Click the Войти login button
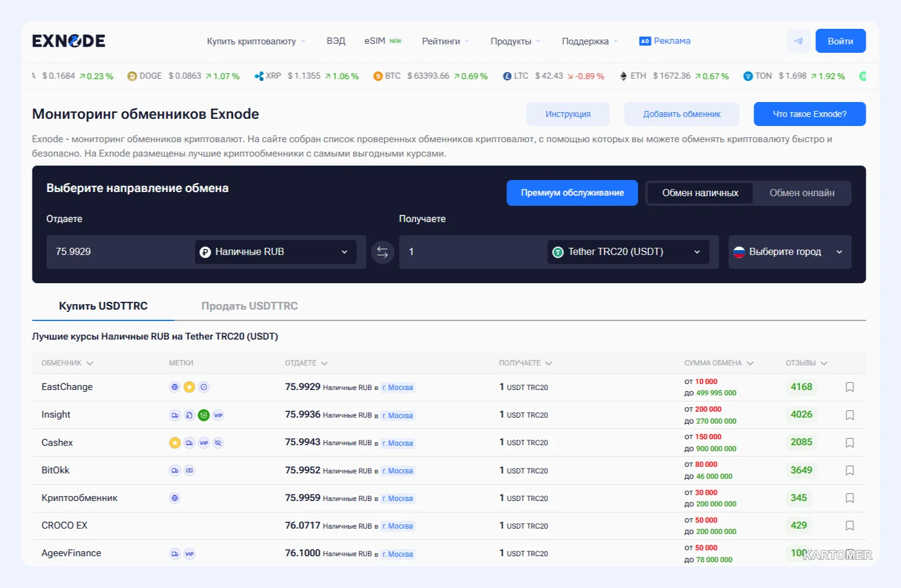The height and width of the screenshot is (588, 901). (840, 41)
